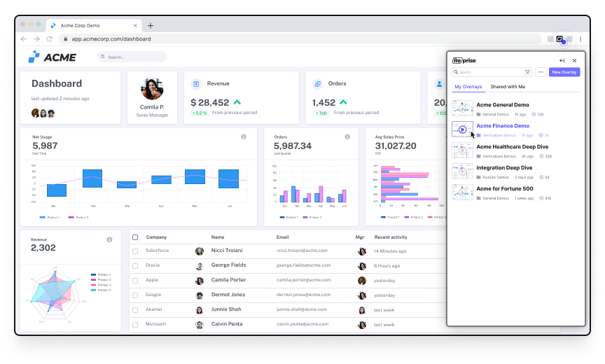Click the browser back arrow
Viewport: 605px width, 364px height.
24,39
